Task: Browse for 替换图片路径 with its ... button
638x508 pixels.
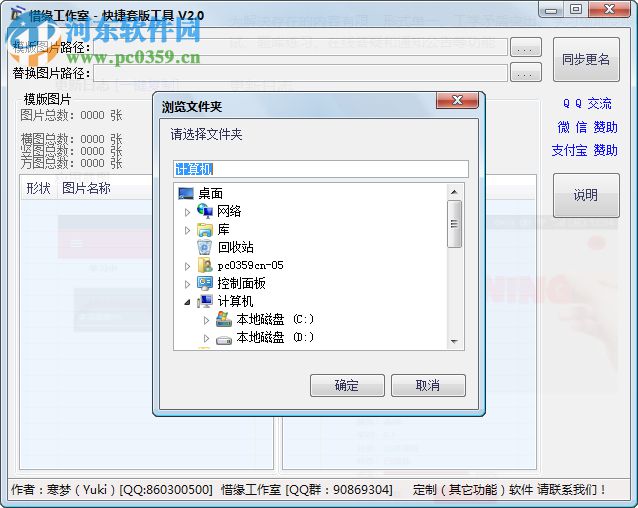Action: point(526,72)
